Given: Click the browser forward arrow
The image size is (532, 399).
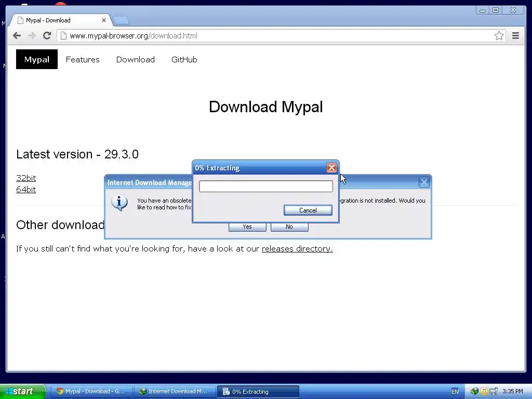Looking at the screenshot, I should 32,36.
